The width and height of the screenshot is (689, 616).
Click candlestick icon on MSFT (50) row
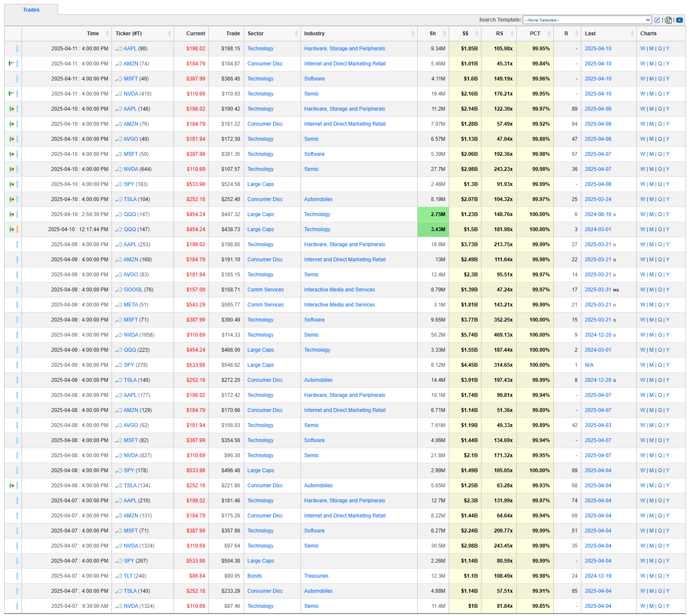pos(12,154)
